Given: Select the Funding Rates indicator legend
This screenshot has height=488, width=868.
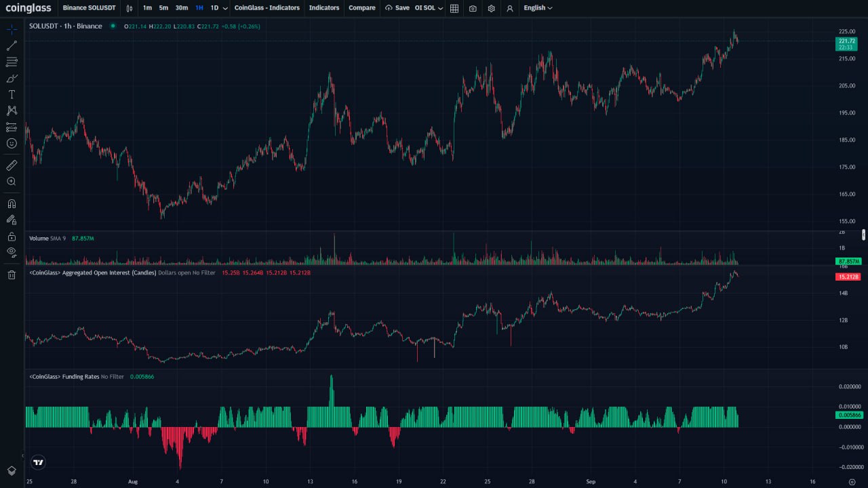Looking at the screenshot, I should [x=77, y=376].
